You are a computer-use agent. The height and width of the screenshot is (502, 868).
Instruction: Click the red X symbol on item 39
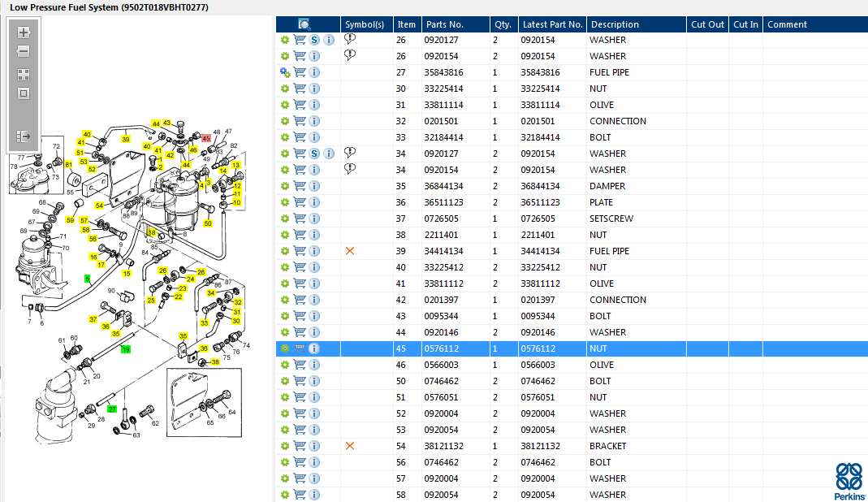coord(350,251)
